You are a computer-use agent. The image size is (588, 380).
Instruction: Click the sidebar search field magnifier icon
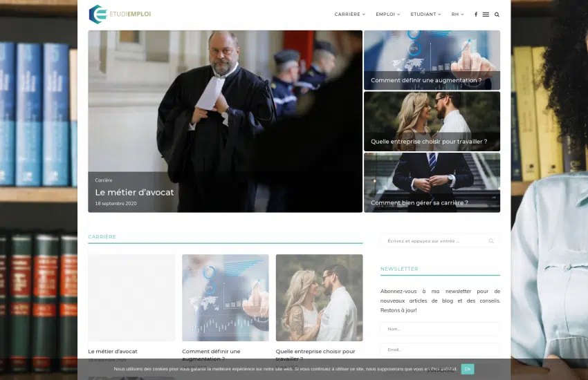tap(491, 241)
